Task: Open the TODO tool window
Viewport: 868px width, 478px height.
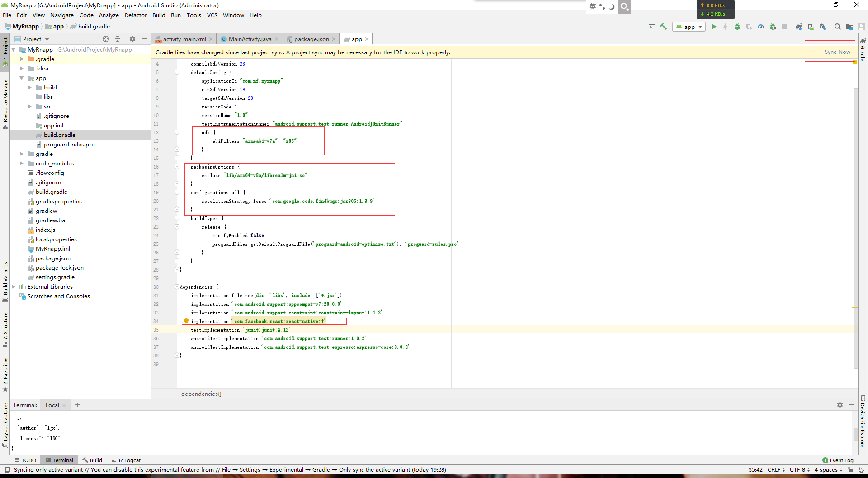Action: (25, 460)
